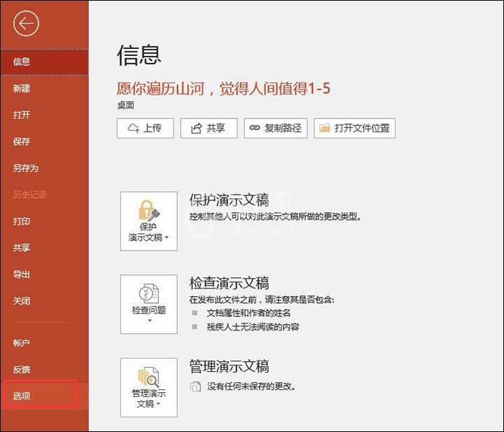
Task: Click 保存 in the sidebar
Action: pos(44,141)
